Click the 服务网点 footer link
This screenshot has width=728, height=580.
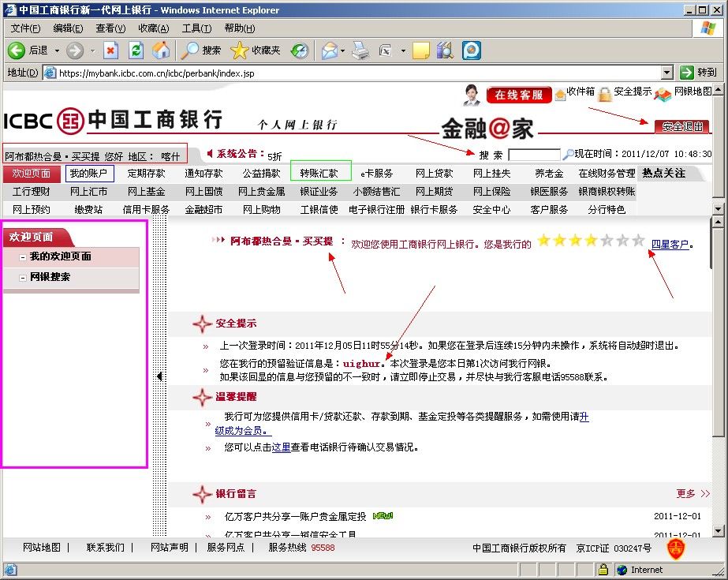[226, 548]
